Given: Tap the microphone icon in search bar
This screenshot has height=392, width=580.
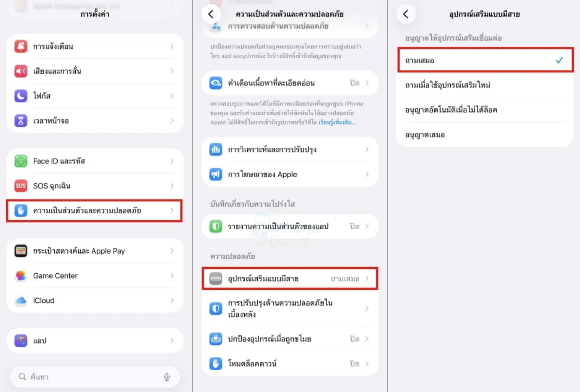Looking at the screenshot, I should click(x=167, y=377).
